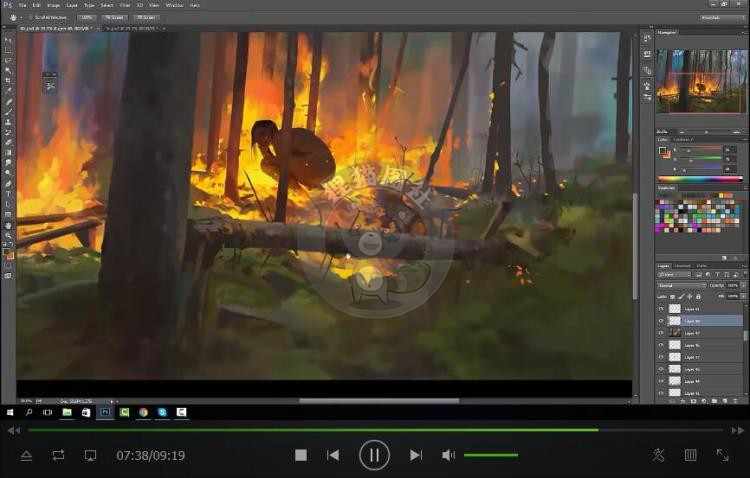This screenshot has height=478, width=750.
Task: Add a layer mask from Layers panel footer
Action: [x=693, y=401]
